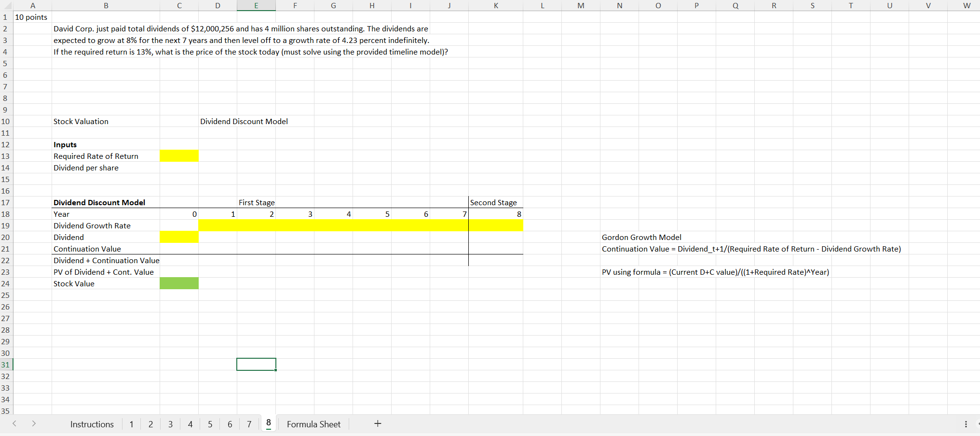The height and width of the screenshot is (436, 980).
Task: Open the sheet tab labeled 5
Action: (x=210, y=424)
